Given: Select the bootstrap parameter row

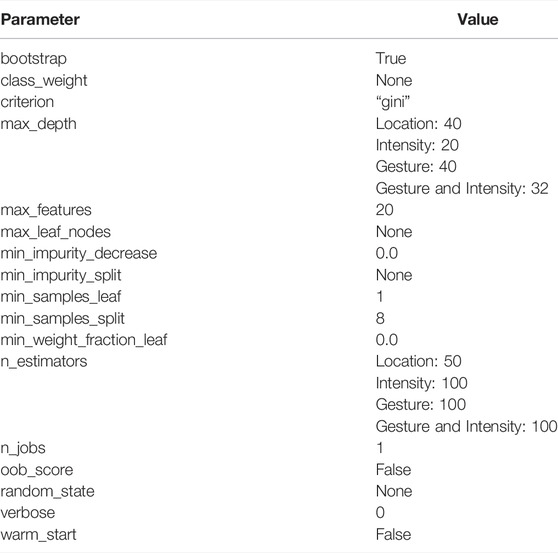Looking at the screenshot, I should tap(279, 59).
